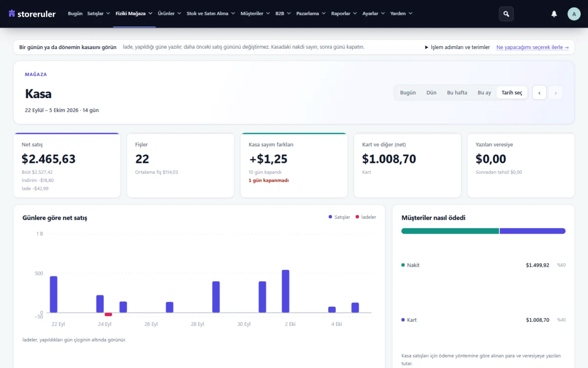Click 'Sonradan tahsil $0,00' text

coord(499,172)
